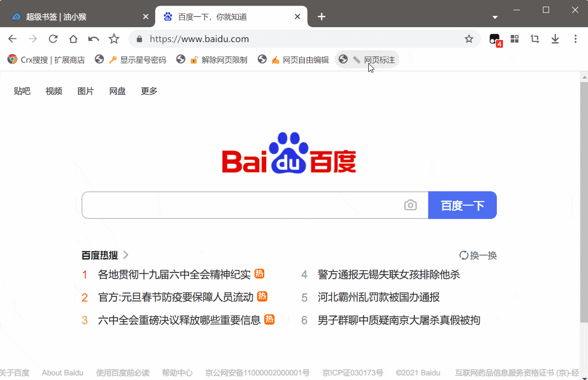Open hot search 河北霸州乱罚款被国办通报
This screenshot has width=588, height=380.
point(379,297)
